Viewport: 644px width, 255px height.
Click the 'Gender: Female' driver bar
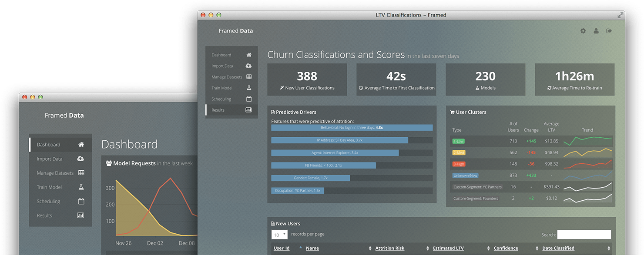click(x=310, y=178)
